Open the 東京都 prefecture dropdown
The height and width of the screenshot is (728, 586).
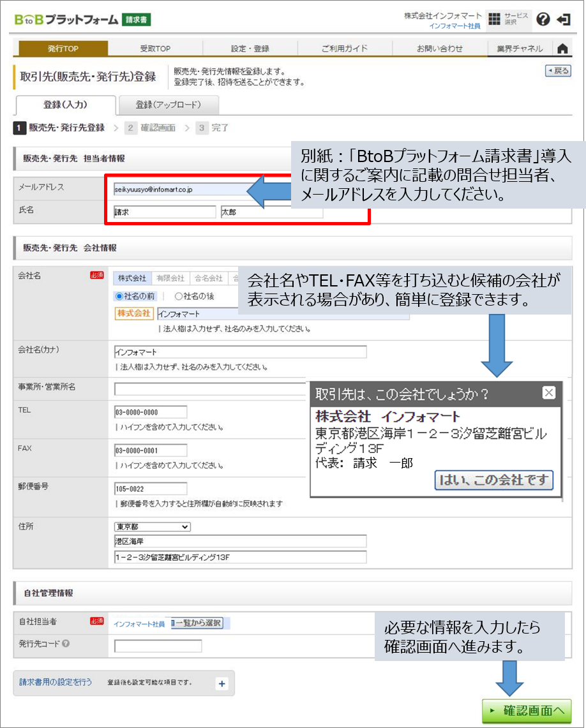153,526
